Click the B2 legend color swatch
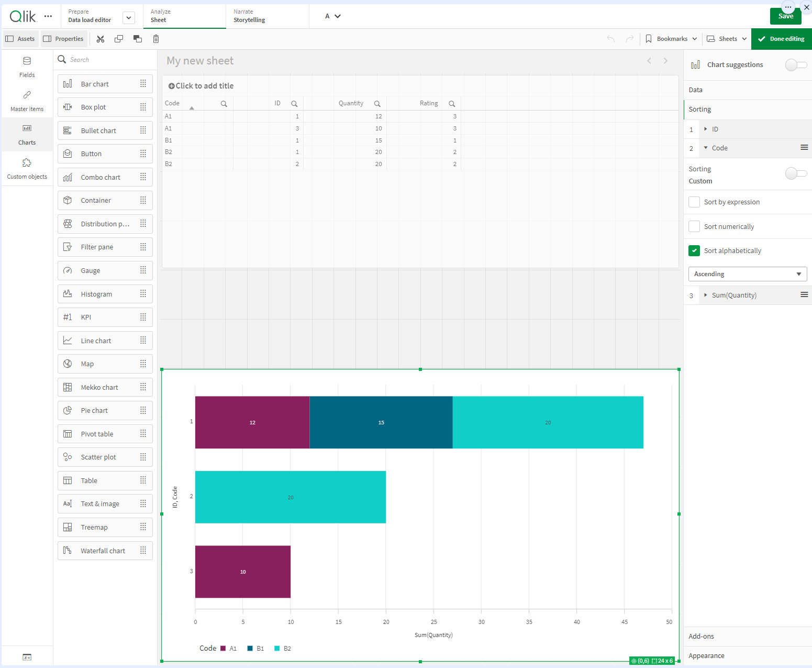The image size is (812, 668). 276,648
